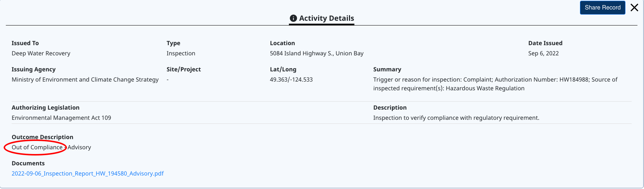Click the Issued To label
The image size is (644, 189).
tap(25, 43)
